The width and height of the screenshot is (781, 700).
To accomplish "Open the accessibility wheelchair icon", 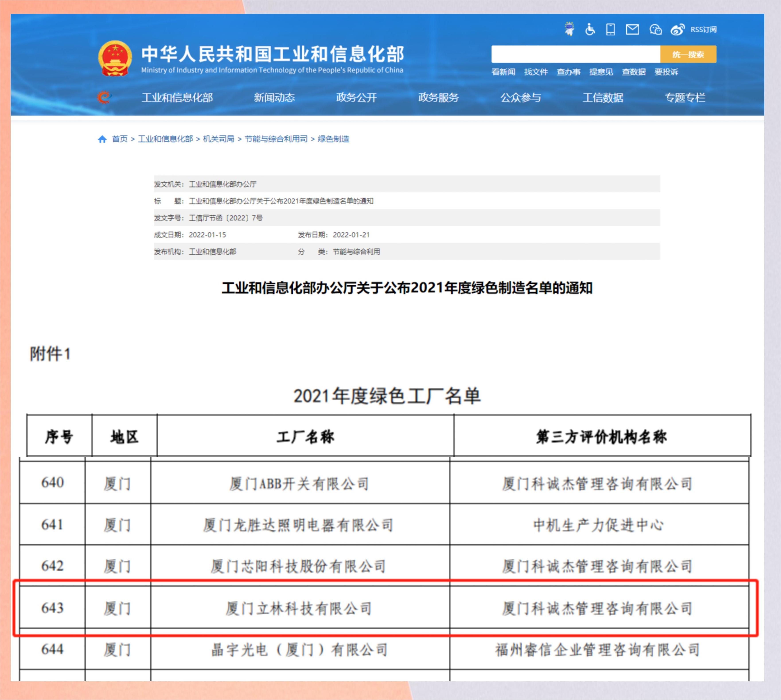I will [x=590, y=29].
